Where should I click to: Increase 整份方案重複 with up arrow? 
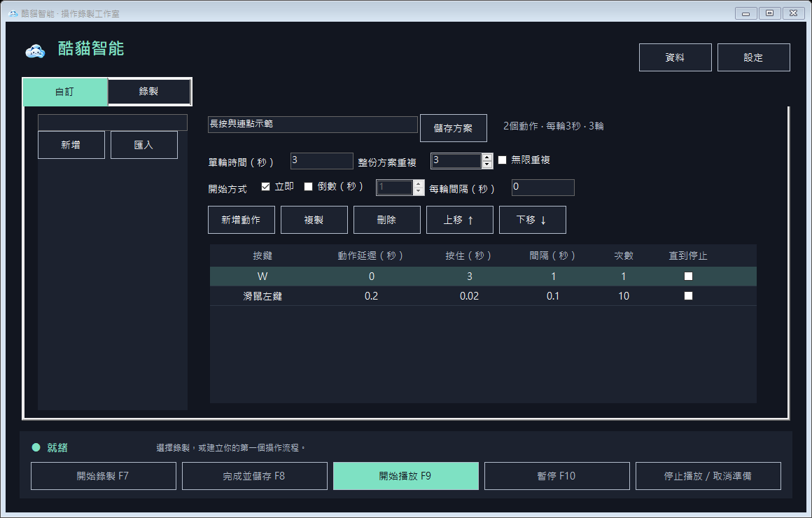click(486, 157)
